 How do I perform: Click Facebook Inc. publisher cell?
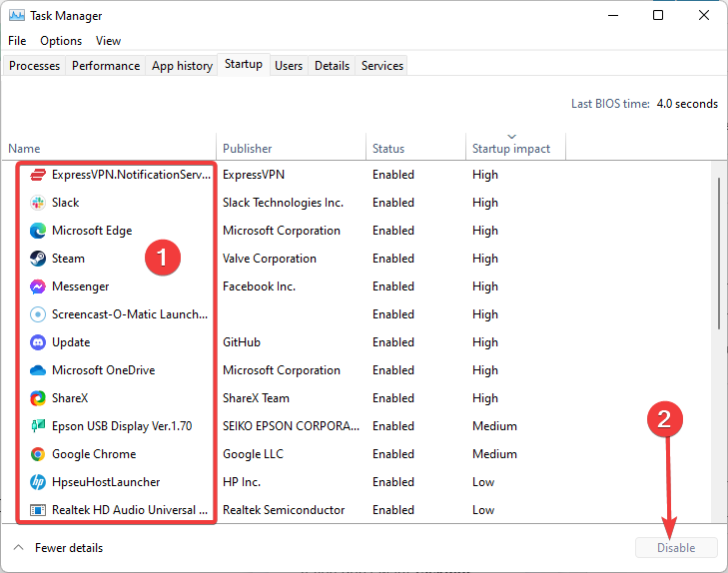(259, 286)
